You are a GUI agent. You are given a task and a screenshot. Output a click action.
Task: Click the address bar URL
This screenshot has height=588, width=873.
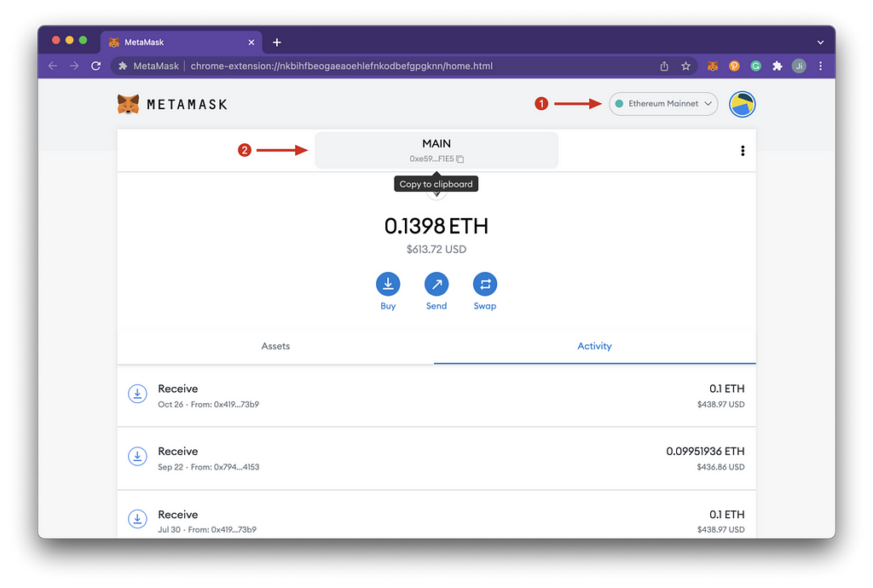click(x=341, y=66)
